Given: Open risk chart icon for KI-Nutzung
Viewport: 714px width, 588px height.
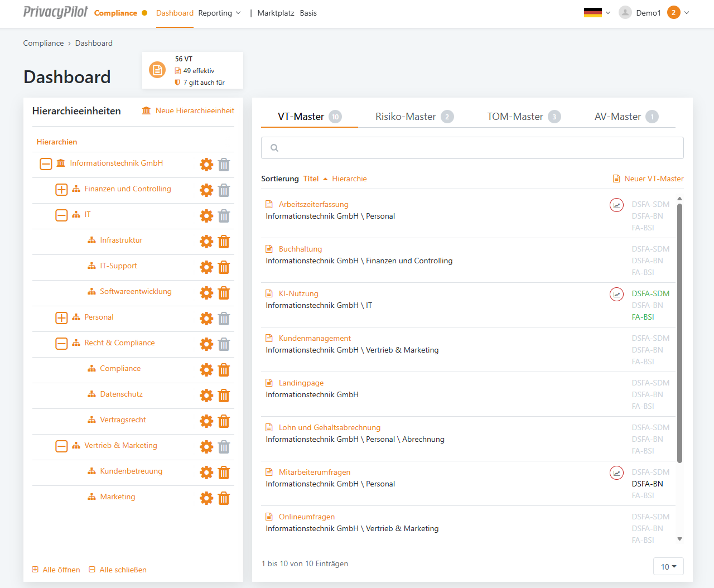Looking at the screenshot, I should tap(616, 294).
